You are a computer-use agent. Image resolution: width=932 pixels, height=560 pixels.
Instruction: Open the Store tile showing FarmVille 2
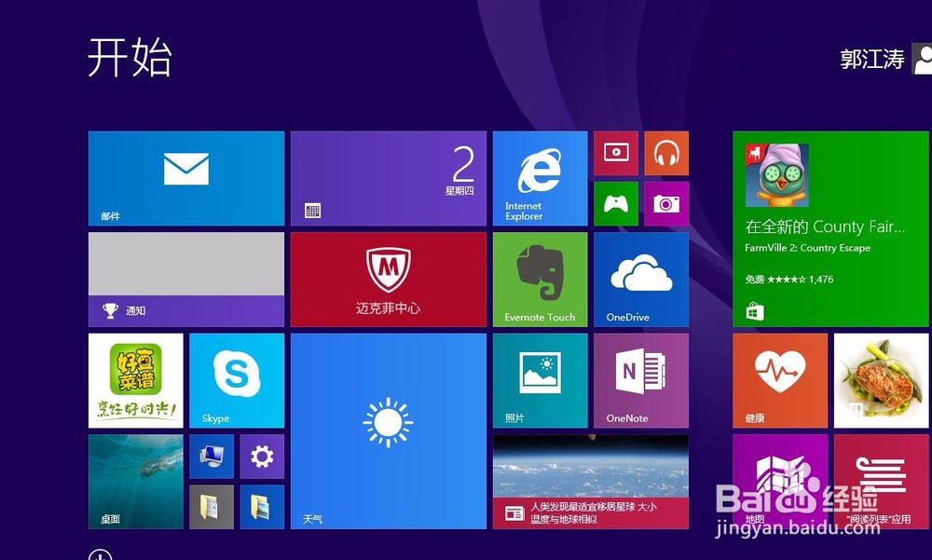[x=830, y=229]
